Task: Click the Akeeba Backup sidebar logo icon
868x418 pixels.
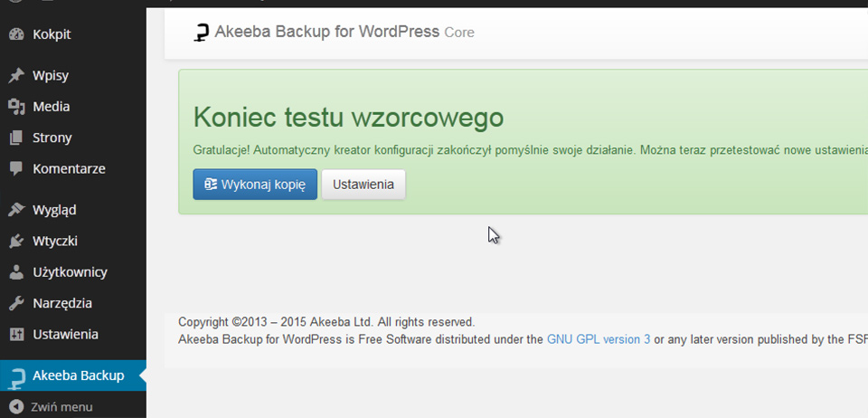Action: pyautogui.click(x=17, y=378)
